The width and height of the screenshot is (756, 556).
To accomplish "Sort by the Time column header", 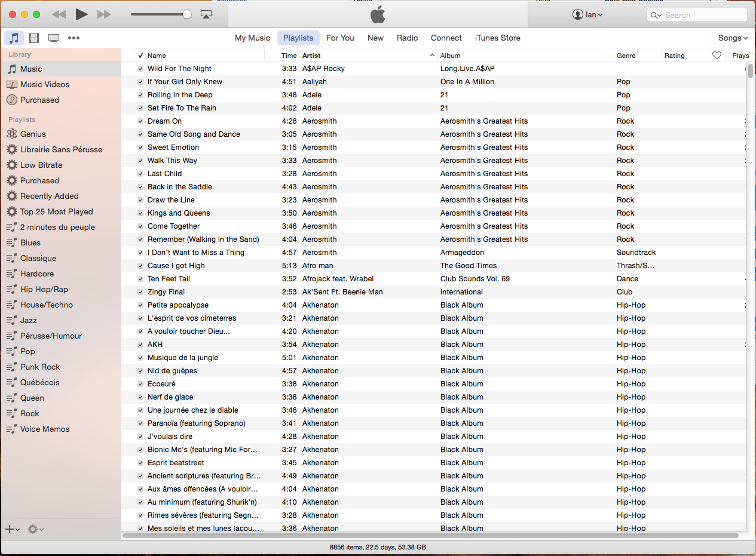I will (289, 55).
